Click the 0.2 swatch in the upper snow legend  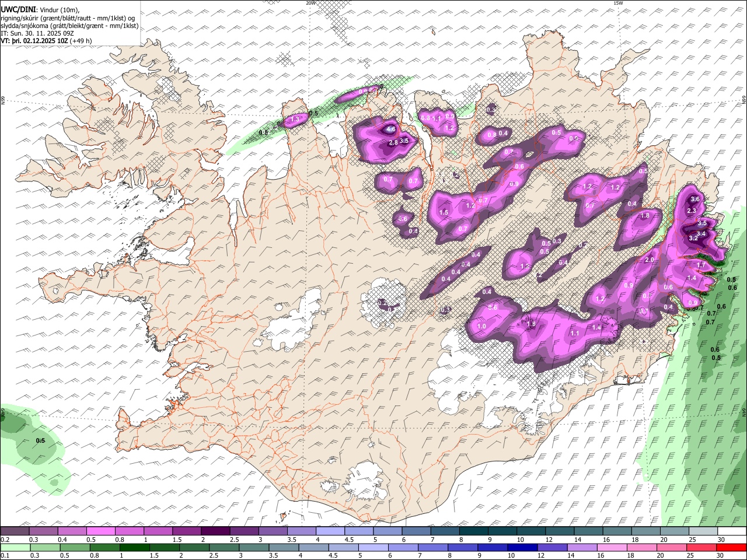coord(15,531)
